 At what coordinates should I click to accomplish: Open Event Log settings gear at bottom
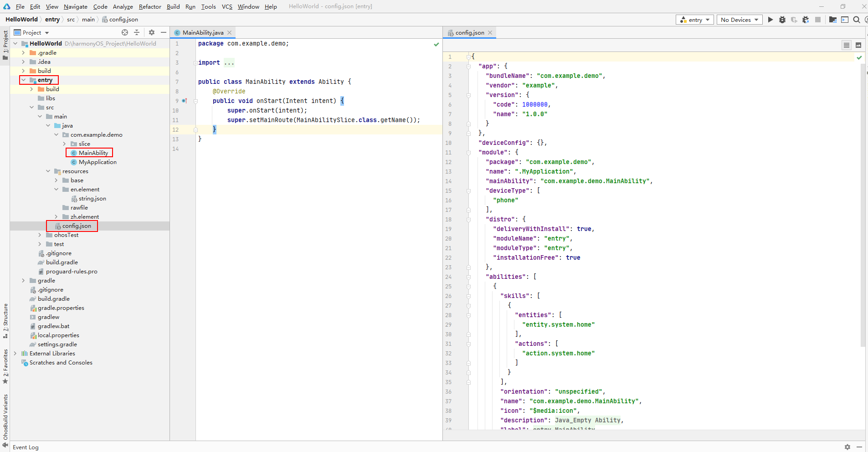click(x=847, y=447)
